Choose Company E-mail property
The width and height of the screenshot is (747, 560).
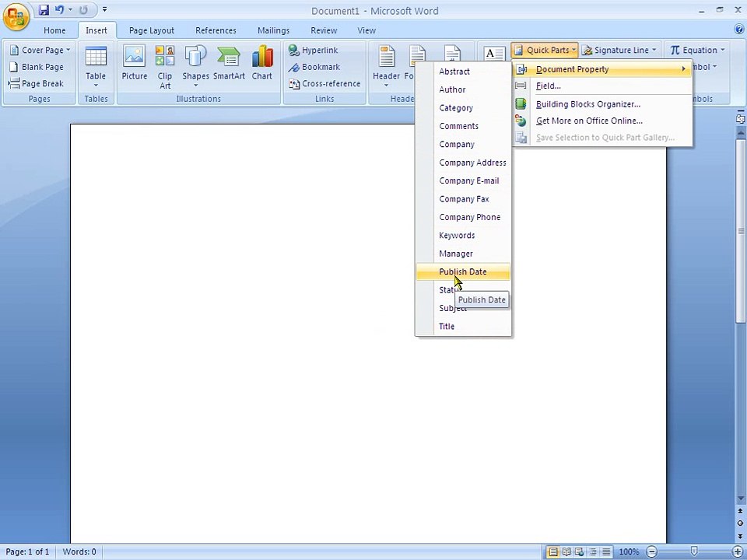(463, 180)
